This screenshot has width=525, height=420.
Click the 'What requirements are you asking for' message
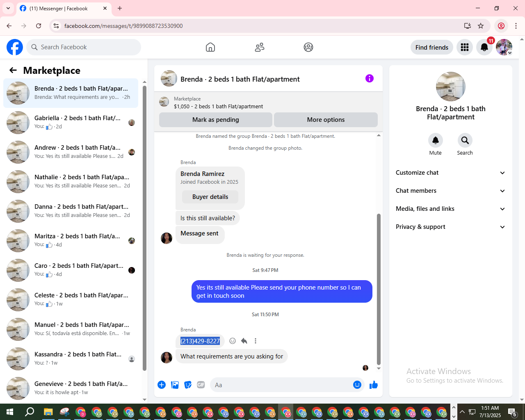coord(232,356)
